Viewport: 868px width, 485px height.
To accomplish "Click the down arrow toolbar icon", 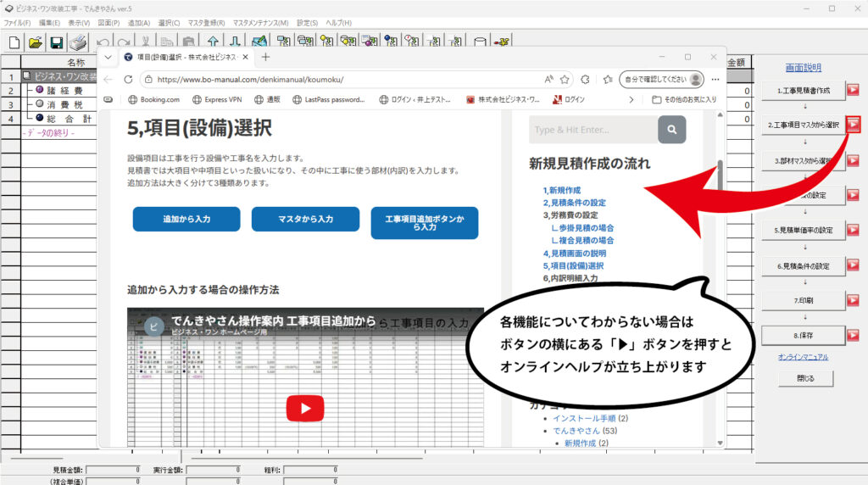I will [235, 41].
